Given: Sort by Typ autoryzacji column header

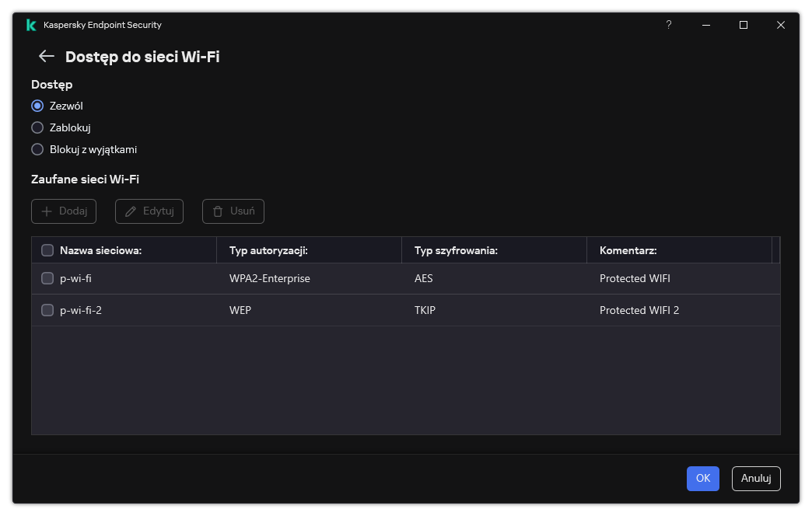Looking at the screenshot, I should (269, 250).
